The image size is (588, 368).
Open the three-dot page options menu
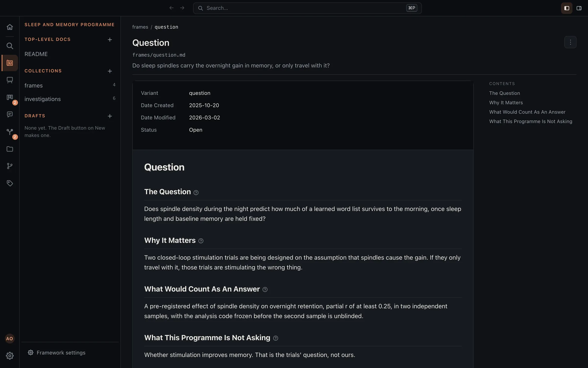pyautogui.click(x=570, y=42)
